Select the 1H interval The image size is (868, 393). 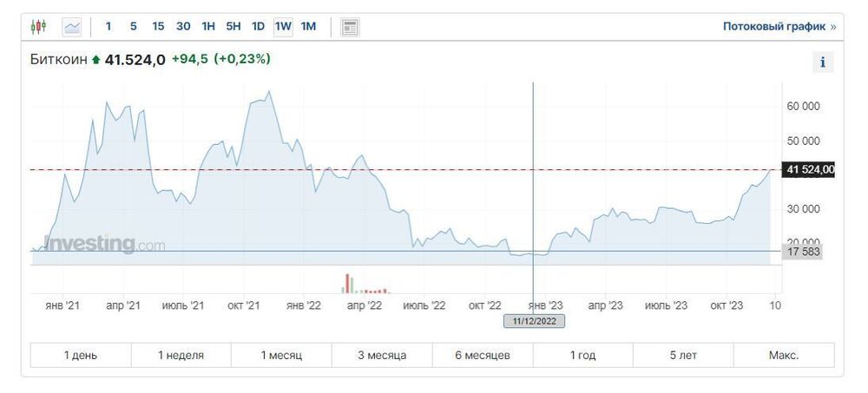[x=208, y=26]
